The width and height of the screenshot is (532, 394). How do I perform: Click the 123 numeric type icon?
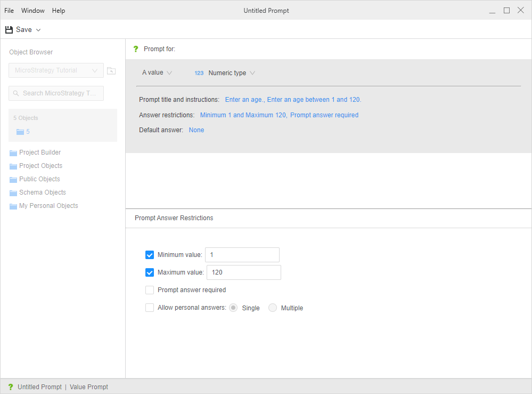coord(199,73)
